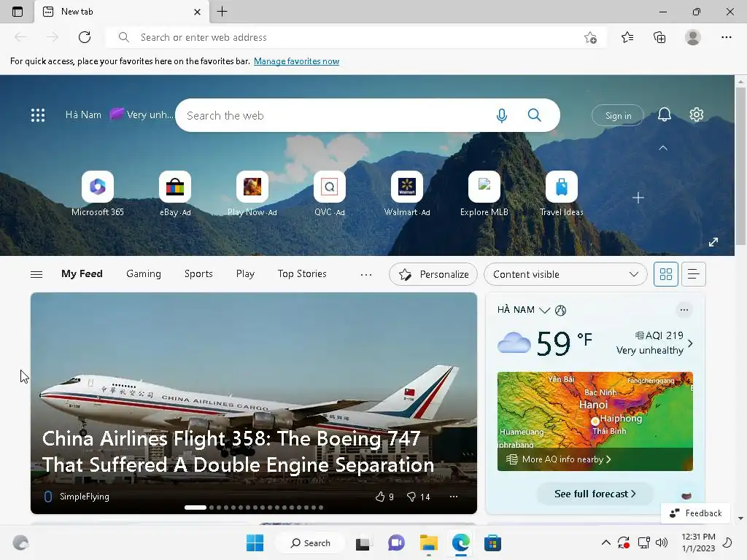The image size is (747, 560).
Task: Open the Collections icon
Action: (x=659, y=37)
